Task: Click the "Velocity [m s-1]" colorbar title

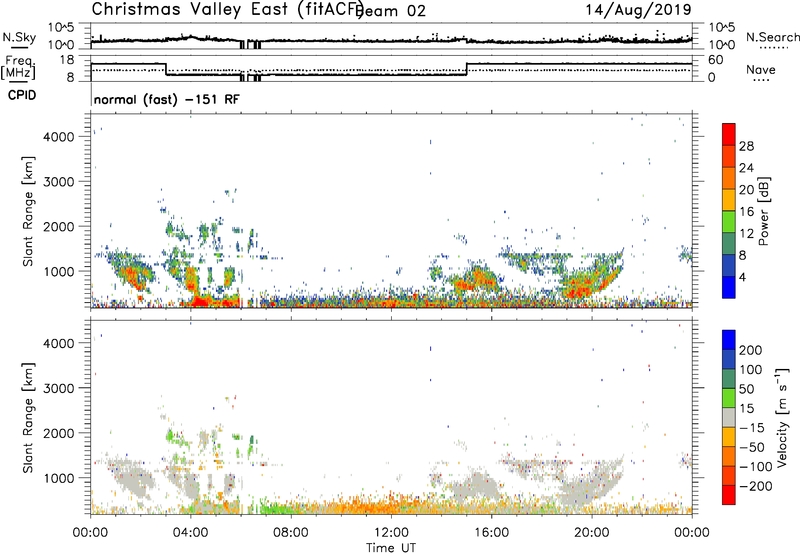Action: click(x=782, y=417)
